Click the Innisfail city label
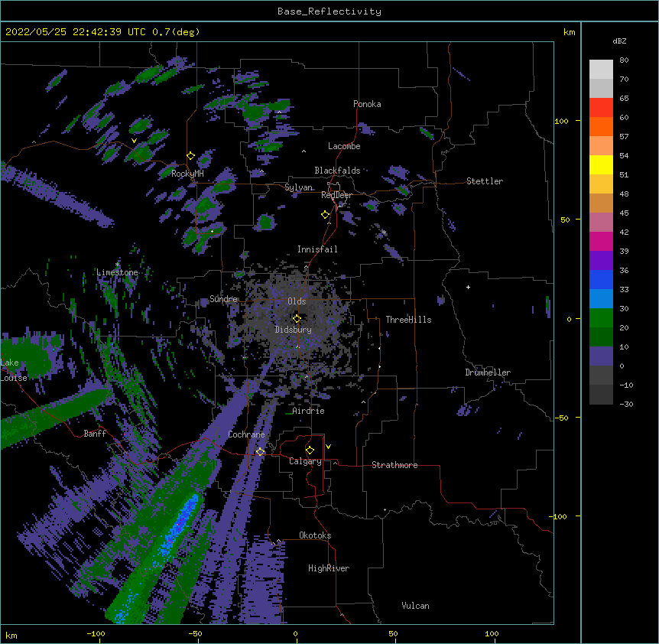659x644 pixels. [x=317, y=249]
